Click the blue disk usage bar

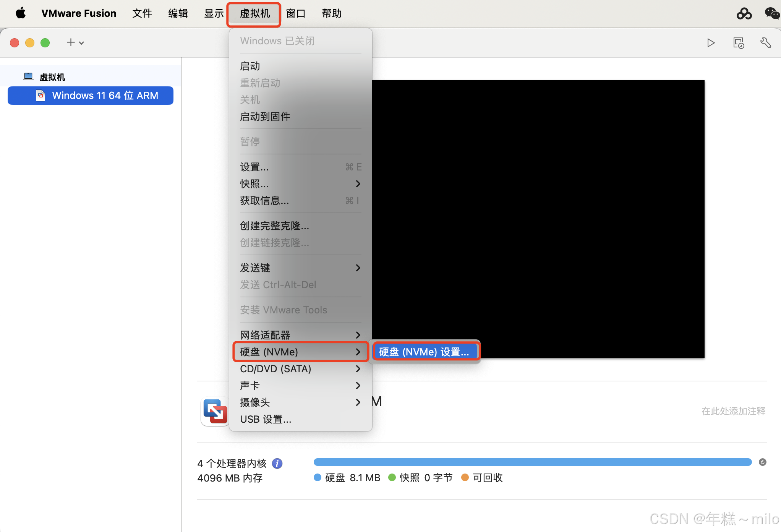click(x=532, y=462)
